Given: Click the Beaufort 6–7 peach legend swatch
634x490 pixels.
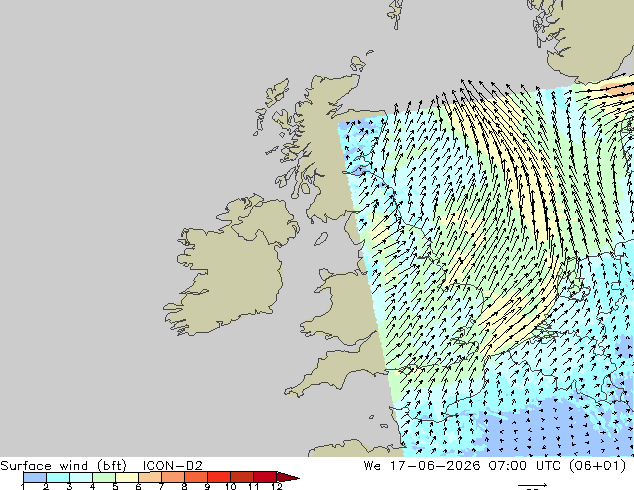Looking at the screenshot, I should pos(150,477).
